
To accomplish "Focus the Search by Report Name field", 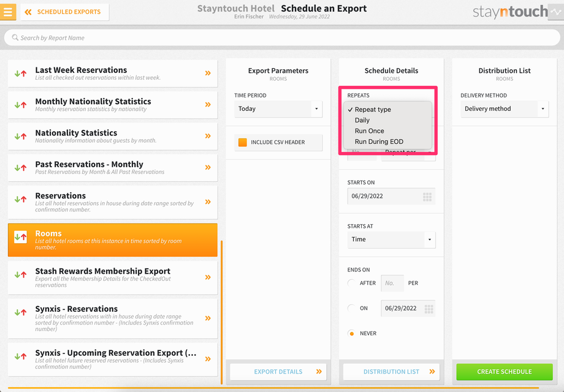I will 281,38.
